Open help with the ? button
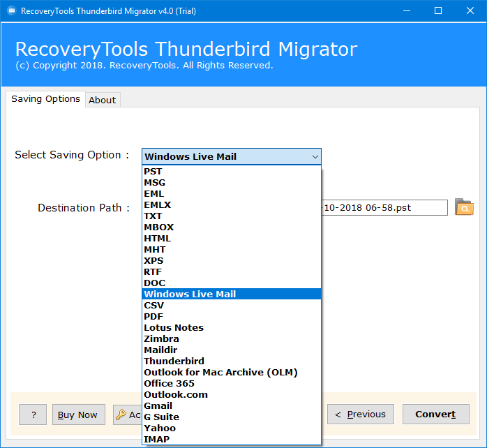Image resolution: width=487 pixels, height=448 pixels. (33, 415)
